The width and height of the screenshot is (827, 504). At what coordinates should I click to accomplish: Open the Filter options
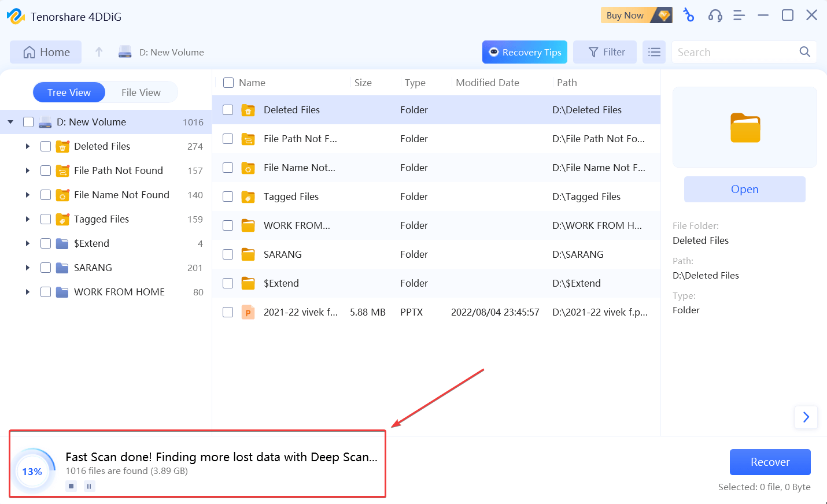pos(605,52)
